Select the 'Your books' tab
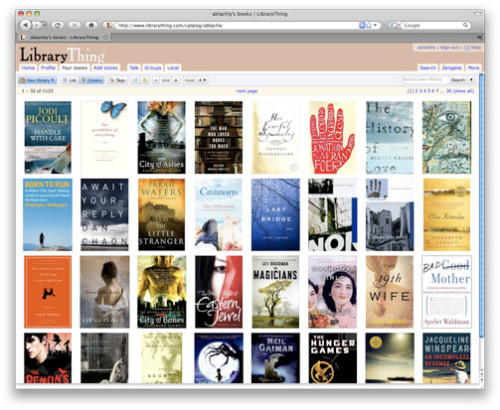The width and height of the screenshot is (500, 410). pyautogui.click(x=74, y=68)
